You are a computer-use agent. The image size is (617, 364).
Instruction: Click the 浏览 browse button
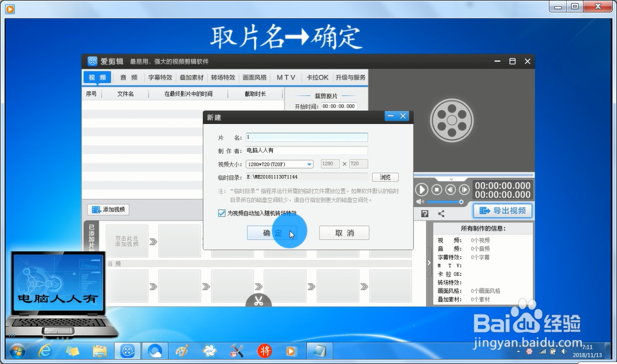[385, 177]
